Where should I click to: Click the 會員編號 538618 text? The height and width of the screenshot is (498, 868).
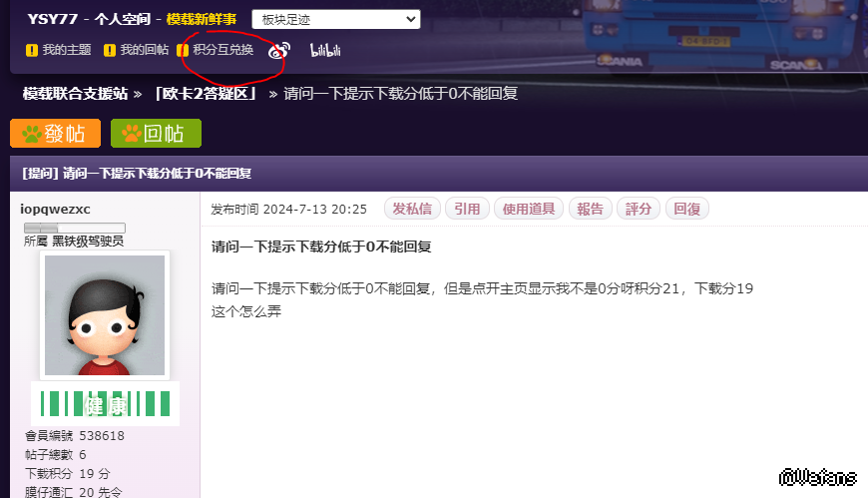coord(75,436)
